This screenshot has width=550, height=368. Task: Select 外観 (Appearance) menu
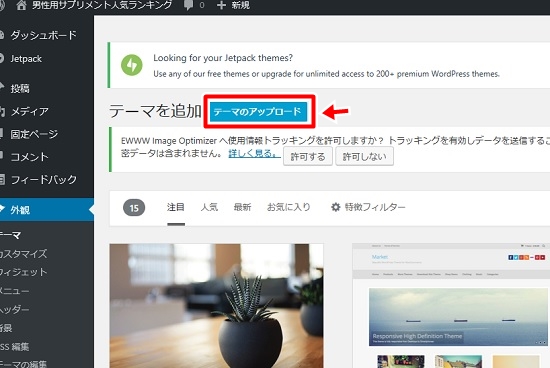[x=47, y=210]
